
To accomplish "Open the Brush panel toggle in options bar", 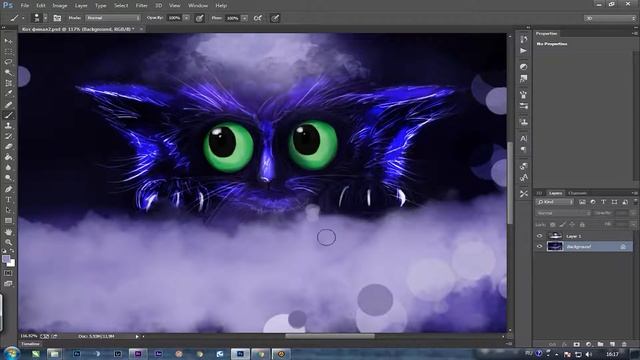I will pos(57,18).
